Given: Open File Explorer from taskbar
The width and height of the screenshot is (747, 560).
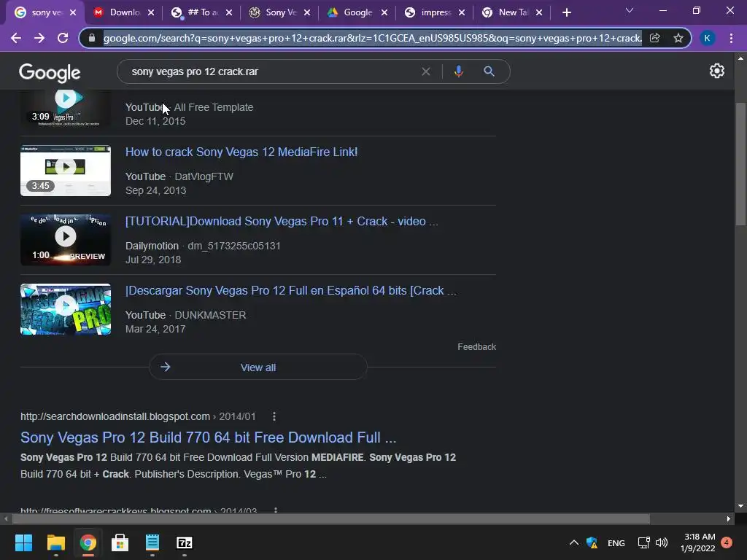Looking at the screenshot, I should click(55, 542).
